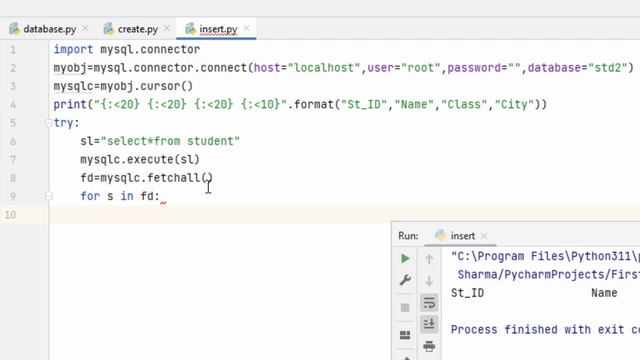The image size is (640, 360).
Task: Close the create.py tab
Action: 167,29
